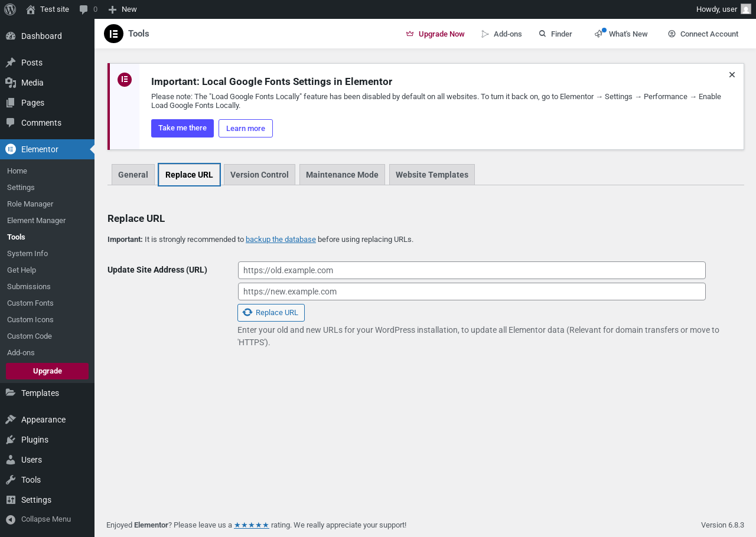
Task: Click the Pages icon in sidebar
Action: [x=11, y=103]
